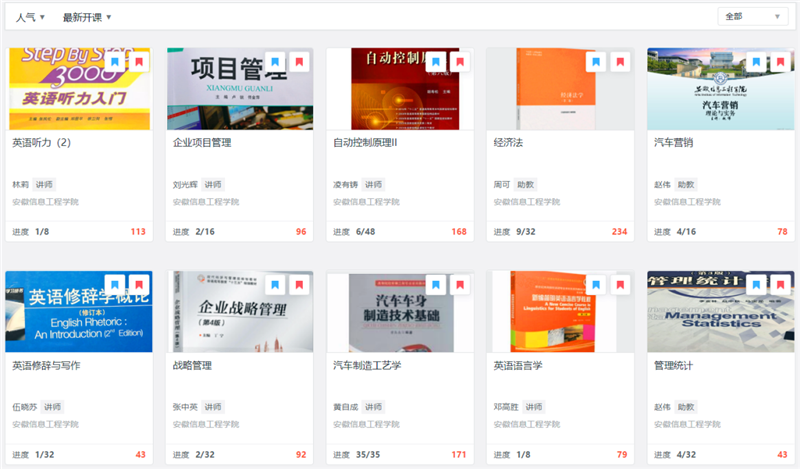This screenshot has height=469, width=800.
Task: Click blue bookmark icon on 英语语言学 card
Action: [x=596, y=285]
